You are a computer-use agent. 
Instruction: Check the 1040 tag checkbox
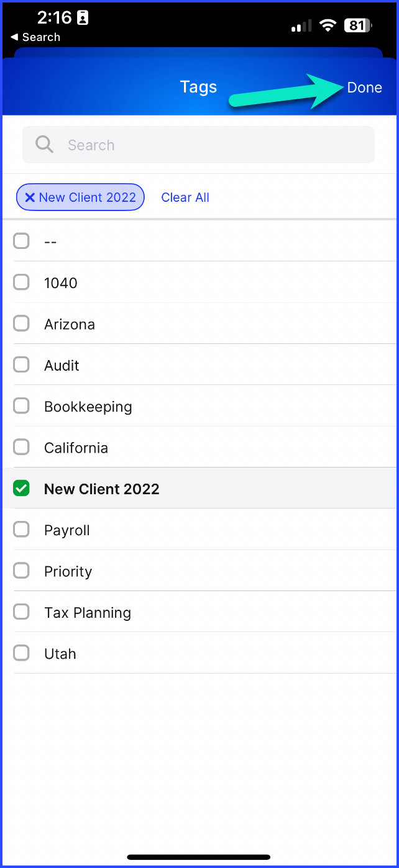(22, 282)
